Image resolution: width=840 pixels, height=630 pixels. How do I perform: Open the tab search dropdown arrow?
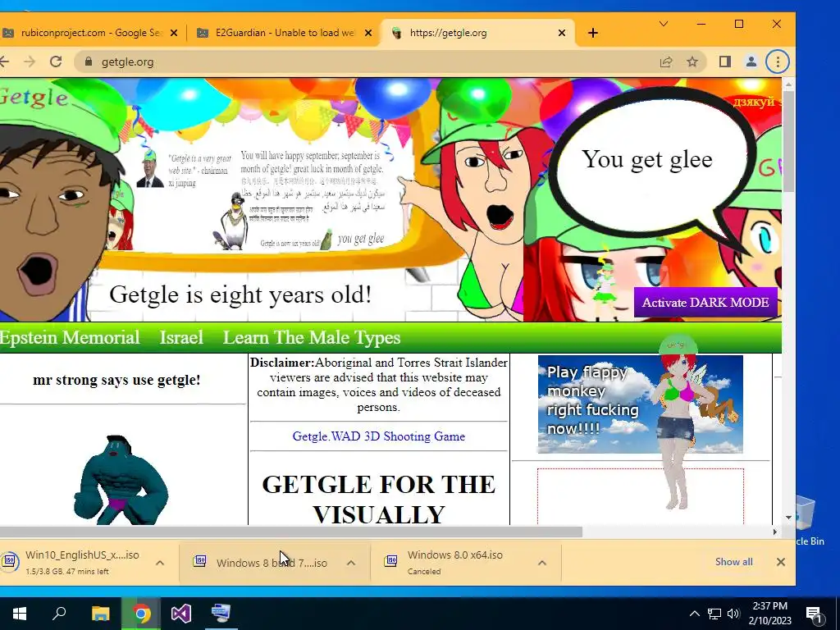click(663, 24)
